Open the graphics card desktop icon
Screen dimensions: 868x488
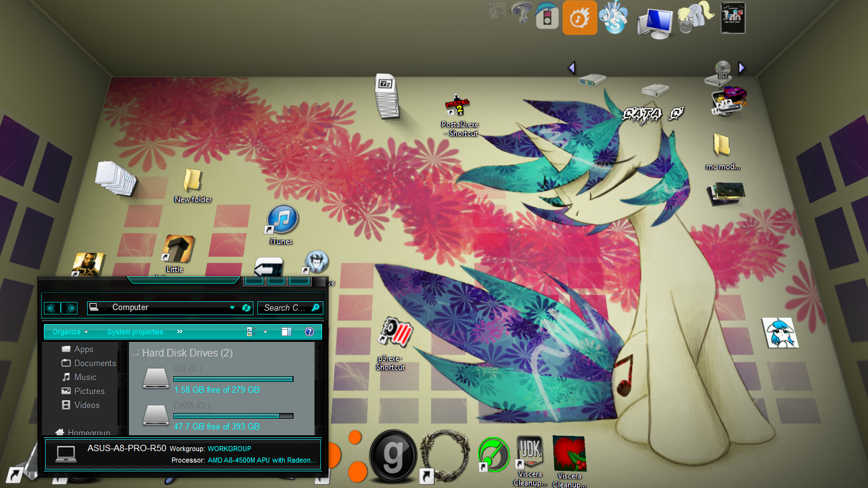726,193
